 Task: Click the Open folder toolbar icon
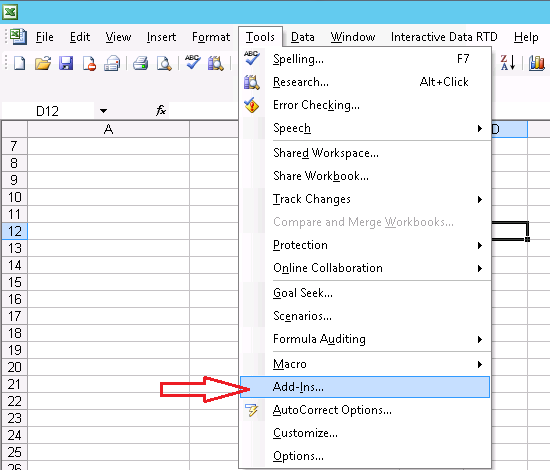pyautogui.click(x=43, y=63)
